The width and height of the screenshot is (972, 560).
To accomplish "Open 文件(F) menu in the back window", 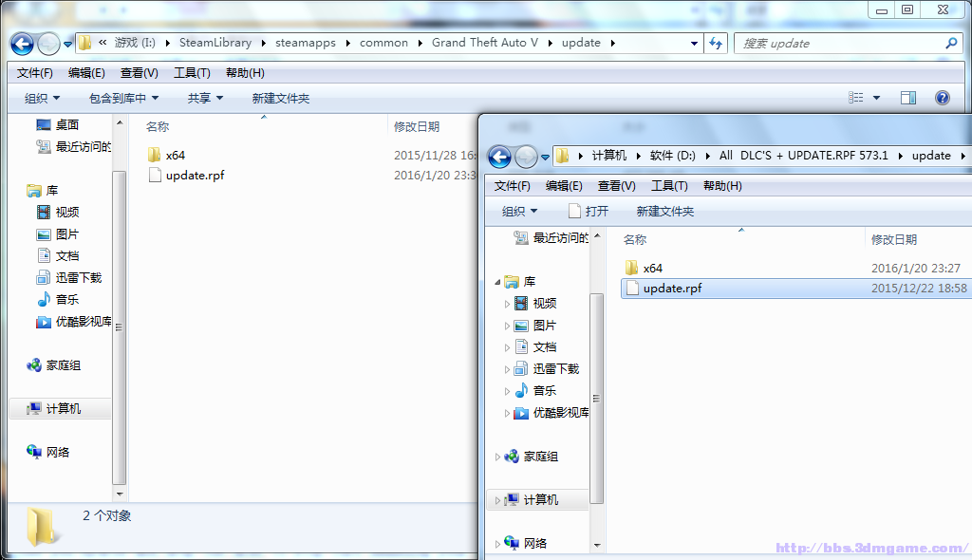I will (35, 73).
